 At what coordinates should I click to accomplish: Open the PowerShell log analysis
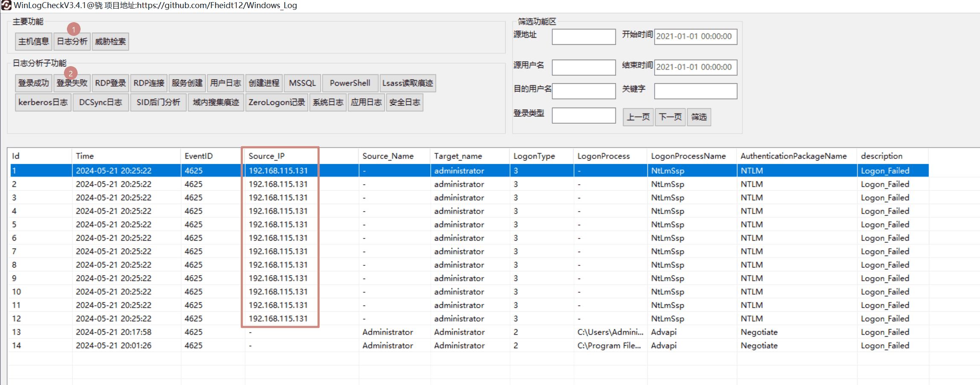tap(350, 83)
